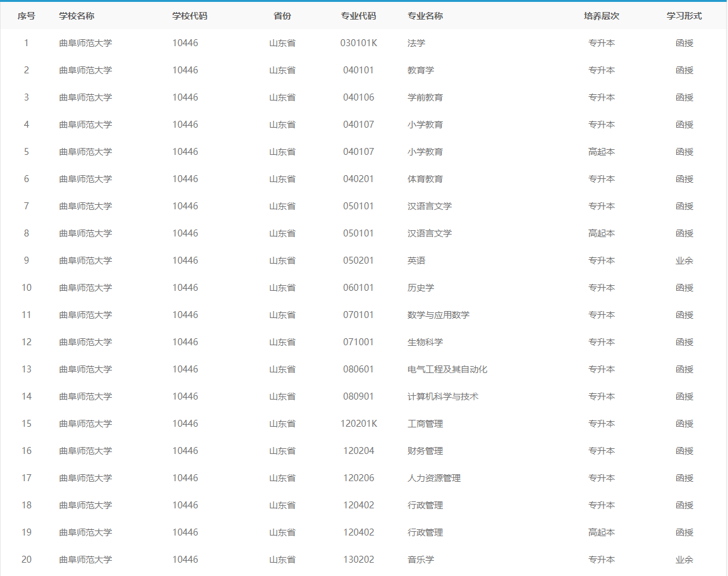Image resolution: width=728 pixels, height=576 pixels.
Task: Select the 历史学 major name cell
Action: 421,288
